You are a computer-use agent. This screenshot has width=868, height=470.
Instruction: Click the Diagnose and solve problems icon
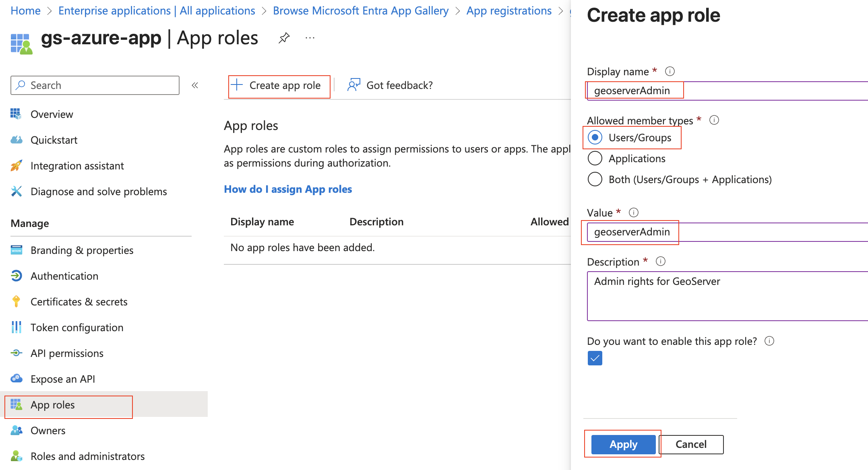[x=16, y=191]
